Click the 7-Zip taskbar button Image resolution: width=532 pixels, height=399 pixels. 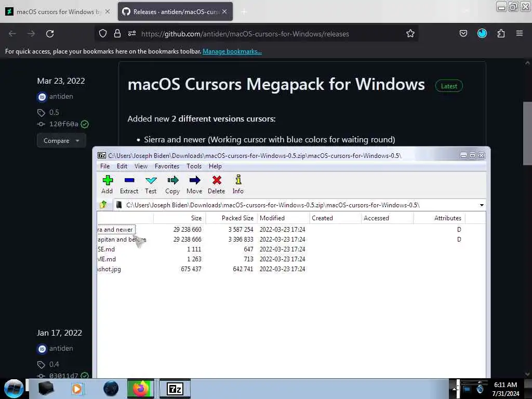175,389
